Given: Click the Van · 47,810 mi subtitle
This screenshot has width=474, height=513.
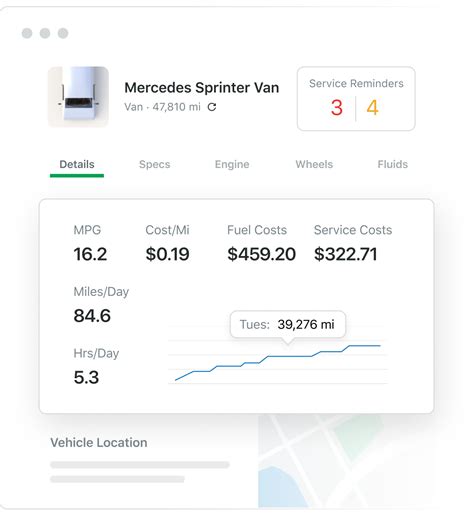Looking at the screenshot, I should tap(162, 107).
